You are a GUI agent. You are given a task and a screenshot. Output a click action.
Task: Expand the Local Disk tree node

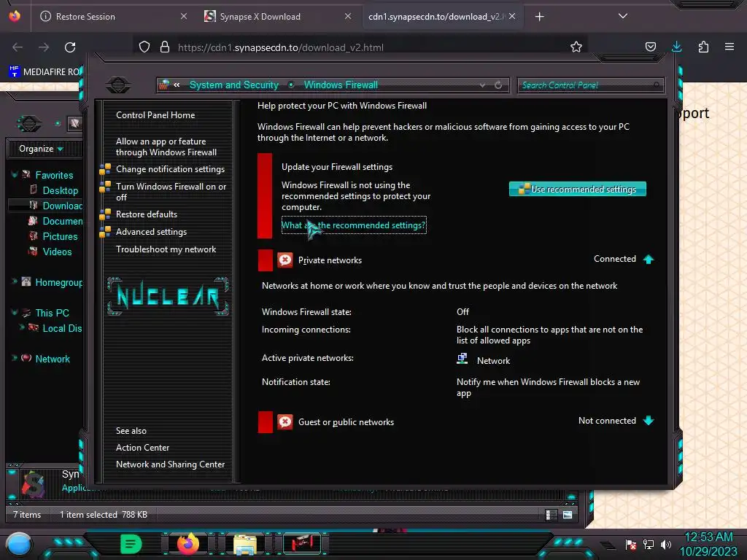pyautogui.click(x=22, y=327)
